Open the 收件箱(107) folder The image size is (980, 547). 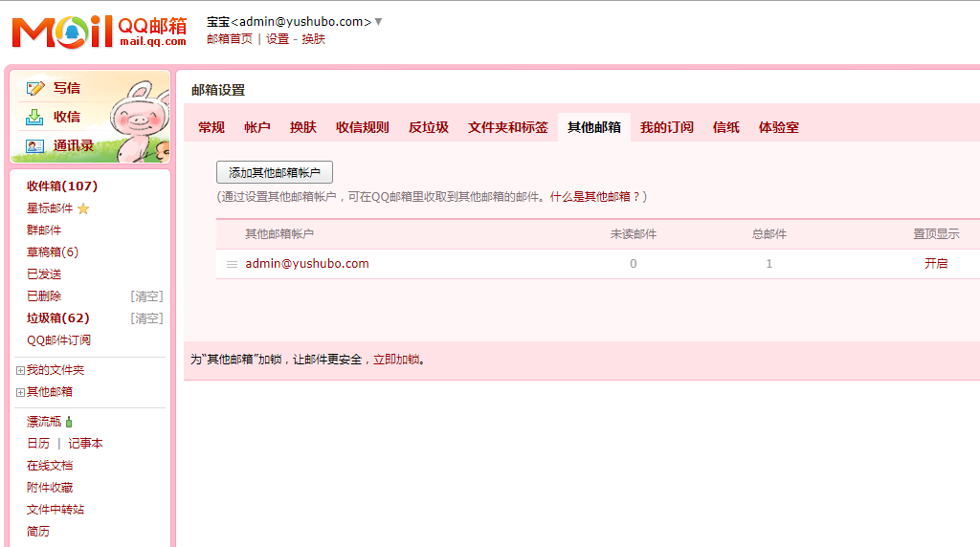click(x=62, y=186)
